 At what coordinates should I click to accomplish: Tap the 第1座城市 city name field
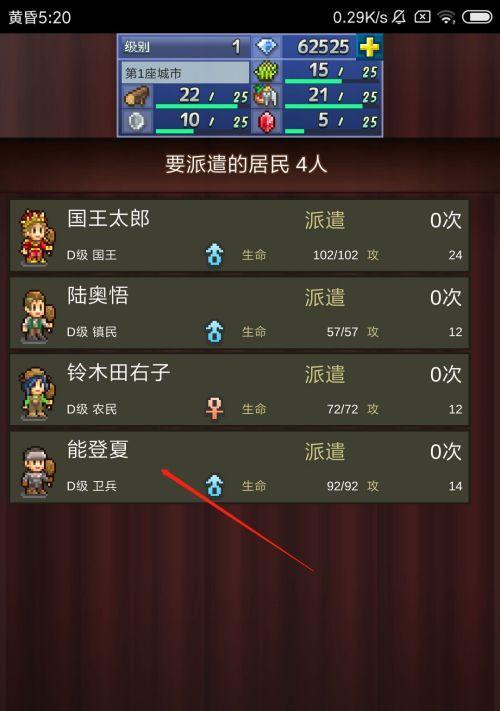(184, 72)
